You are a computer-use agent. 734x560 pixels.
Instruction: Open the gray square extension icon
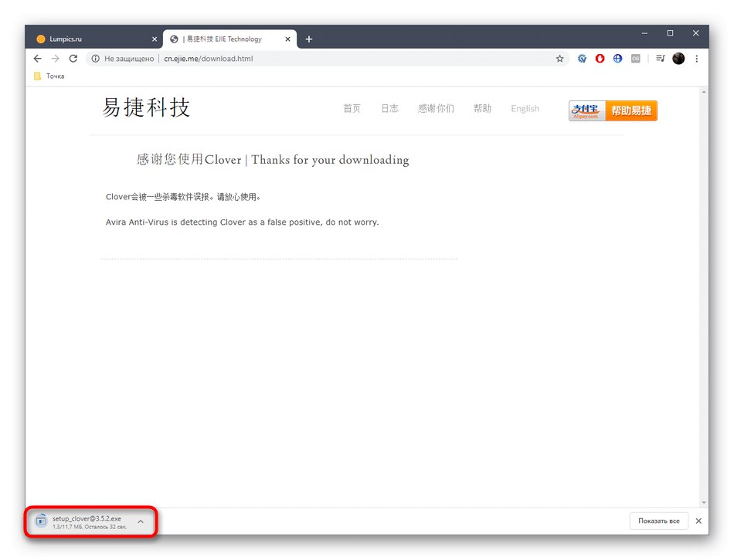(x=635, y=59)
